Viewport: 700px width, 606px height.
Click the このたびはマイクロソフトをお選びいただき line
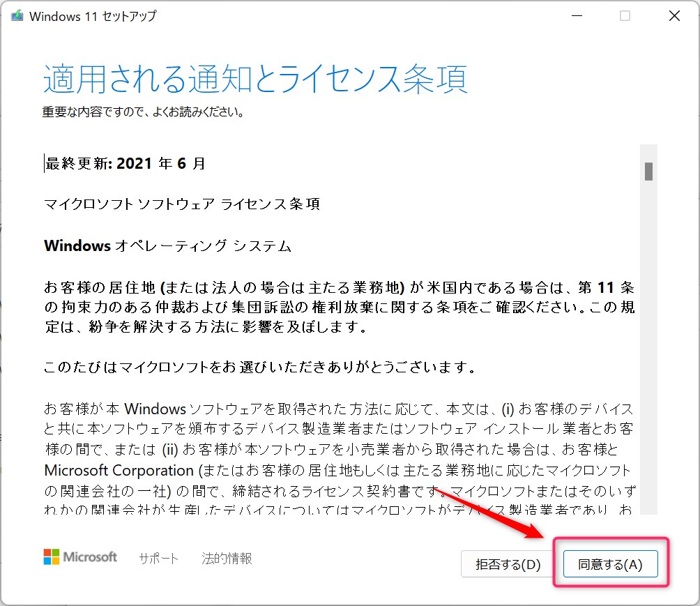click(260, 367)
